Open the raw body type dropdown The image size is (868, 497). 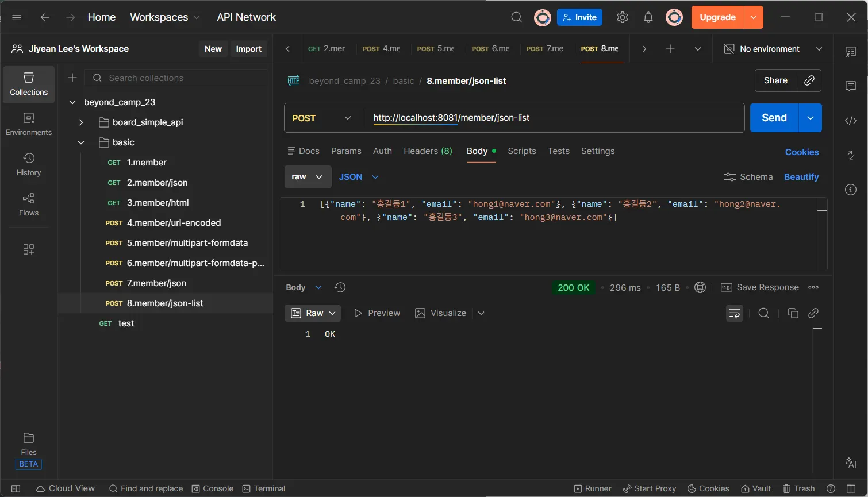[x=308, y=177]
